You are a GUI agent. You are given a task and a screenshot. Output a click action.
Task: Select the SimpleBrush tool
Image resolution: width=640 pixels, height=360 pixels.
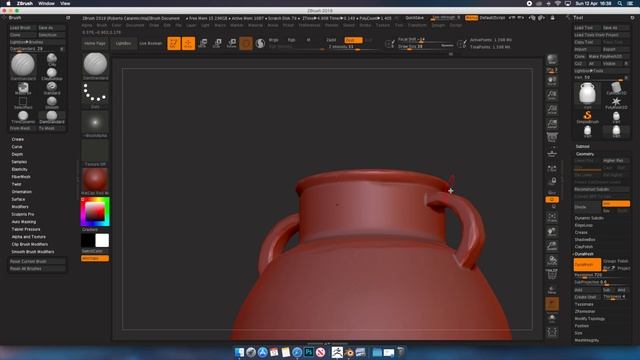coord(587,117)
